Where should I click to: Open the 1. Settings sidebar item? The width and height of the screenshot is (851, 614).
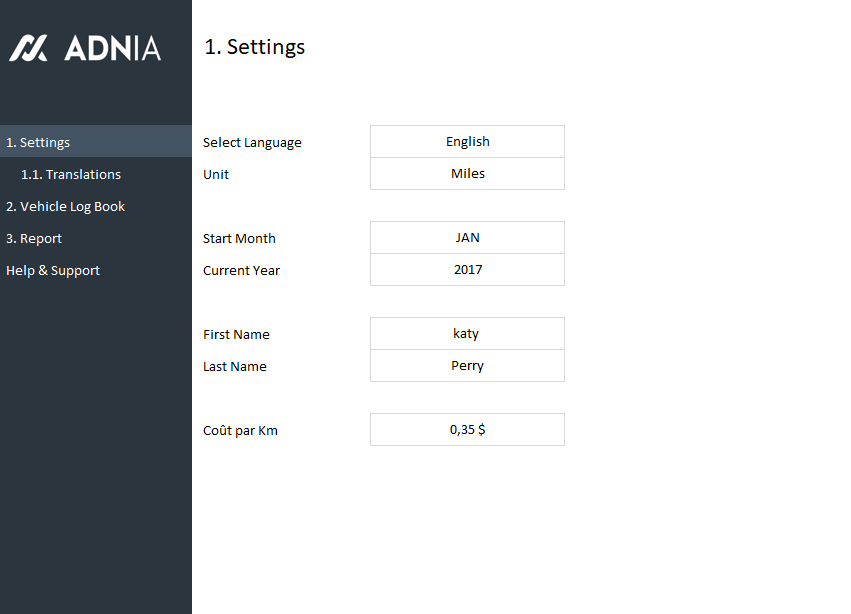(x=38, y=142)
